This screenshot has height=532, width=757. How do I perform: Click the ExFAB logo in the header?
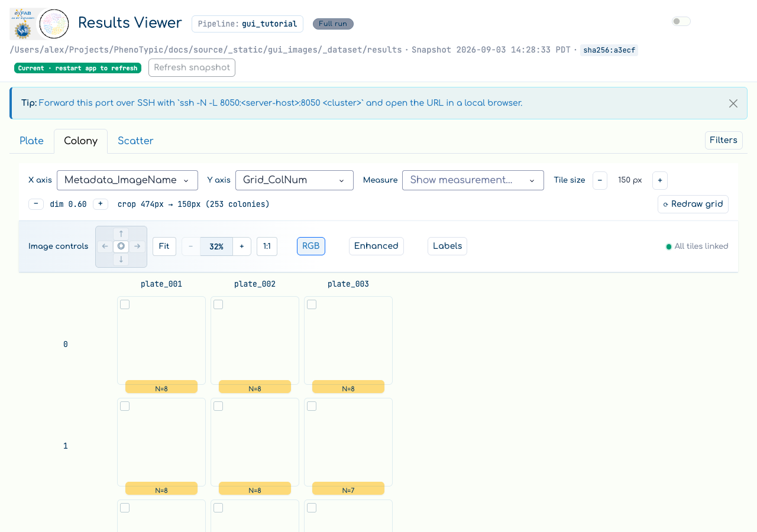[24, 24]
